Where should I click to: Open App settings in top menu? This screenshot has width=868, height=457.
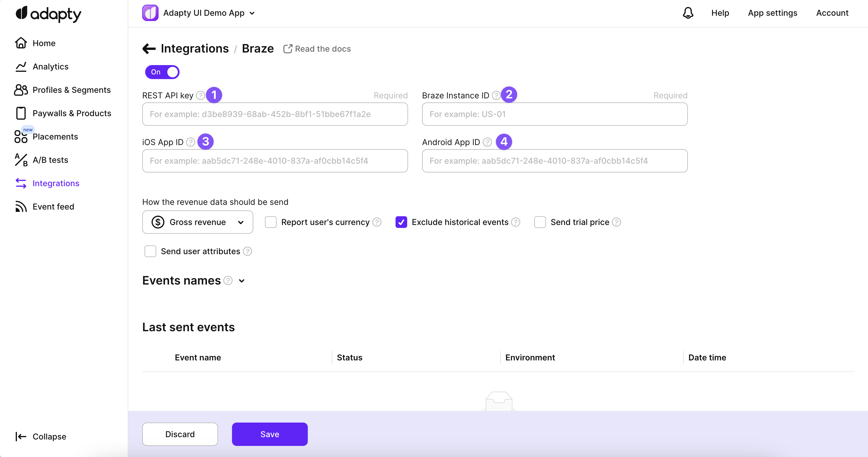772,13
